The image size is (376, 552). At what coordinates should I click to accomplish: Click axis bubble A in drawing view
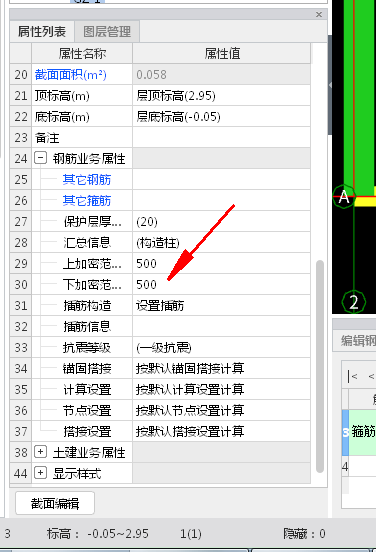click(x=344, y=196)
